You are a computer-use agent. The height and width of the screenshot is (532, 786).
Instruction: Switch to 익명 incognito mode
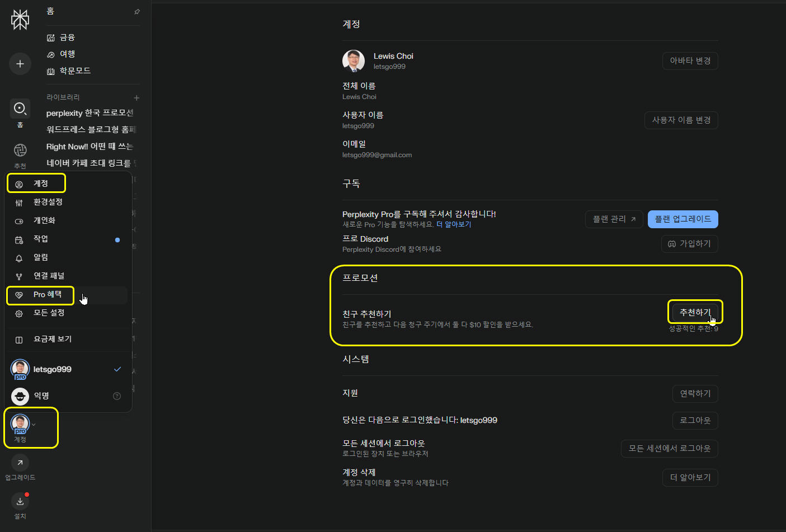click(x=68, y=396)
